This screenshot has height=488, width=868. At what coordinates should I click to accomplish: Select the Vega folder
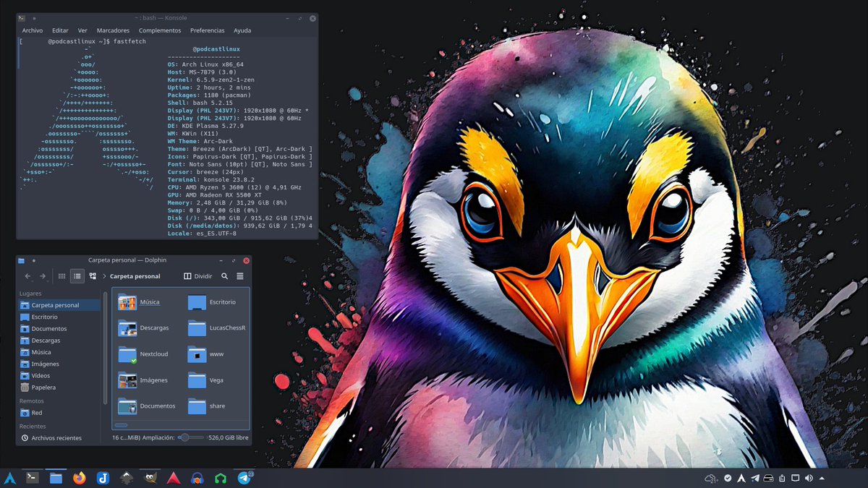[x=207, y=380]
